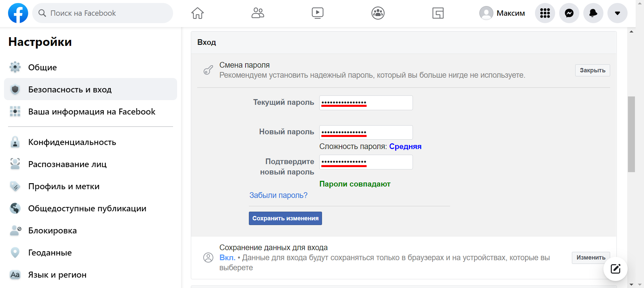Select the Общие settings item

(x=91, y=67)
